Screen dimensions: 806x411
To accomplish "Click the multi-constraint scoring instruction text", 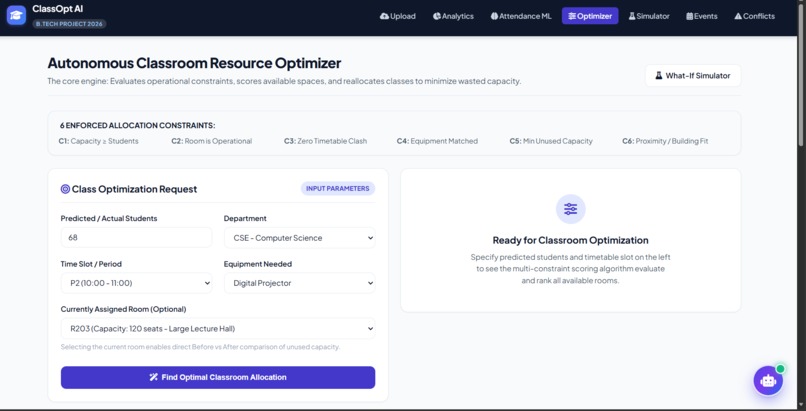I will tap(571, 269).
